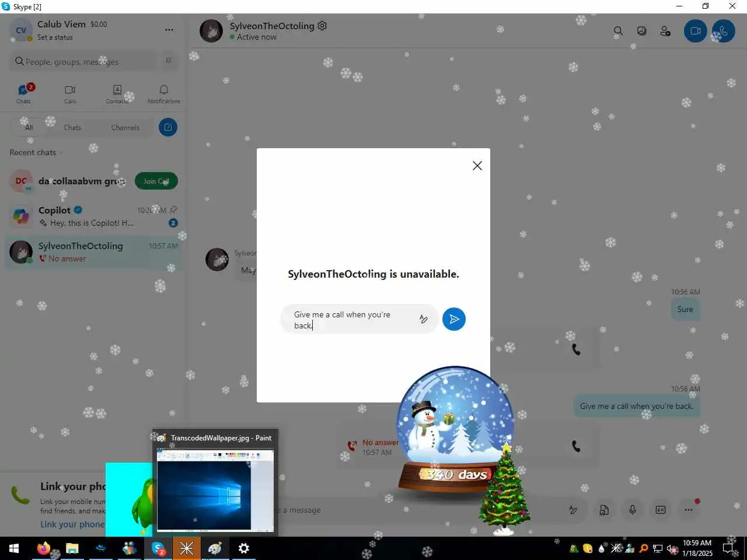Open Settings gear in the taskbar
This screenshot has width=747, height=560.
click(x=244, y=548)
